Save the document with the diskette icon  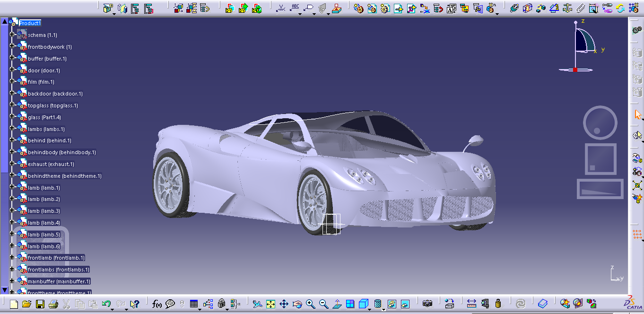pyautogui.click(x=40, y=304)
